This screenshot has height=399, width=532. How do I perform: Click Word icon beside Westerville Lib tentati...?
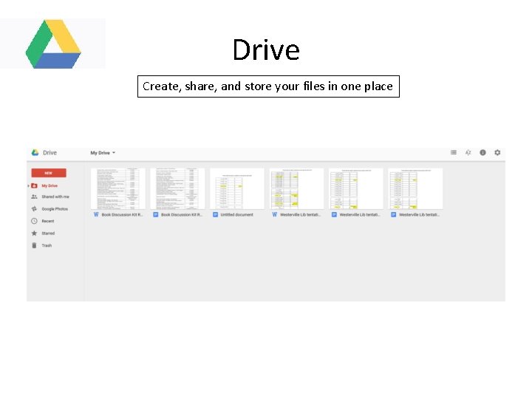tap(274, 215)
